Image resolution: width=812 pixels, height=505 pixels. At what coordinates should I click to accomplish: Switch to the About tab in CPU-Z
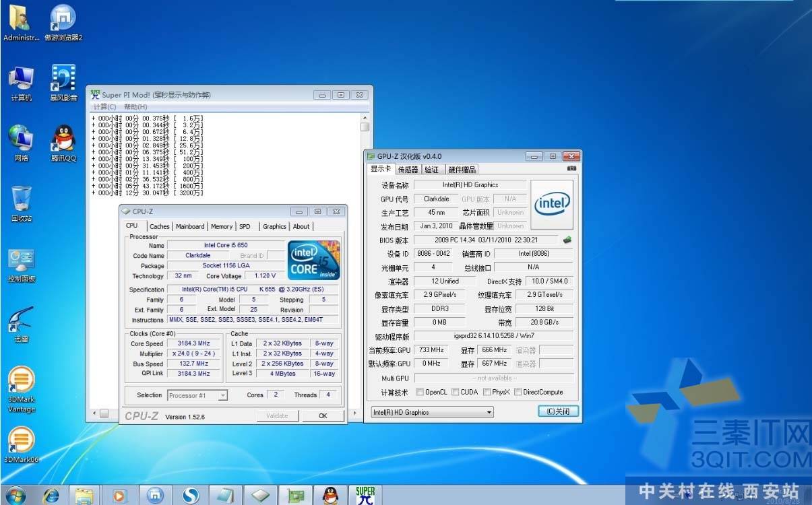[x=301, y=227]
